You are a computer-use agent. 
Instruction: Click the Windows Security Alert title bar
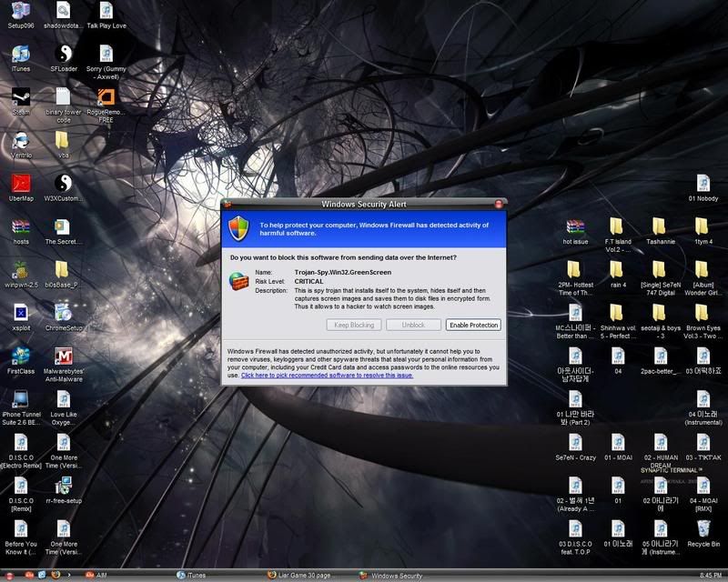click(x=363, y=205)
